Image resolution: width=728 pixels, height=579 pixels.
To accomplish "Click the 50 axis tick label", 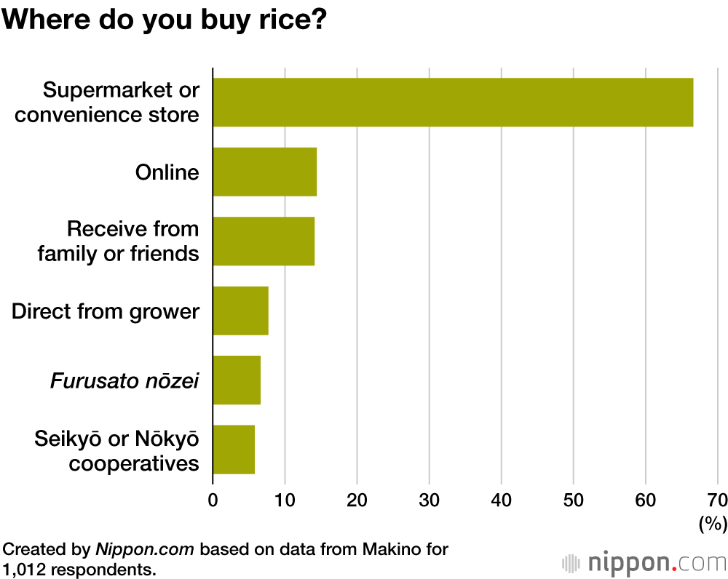I will 574,500.
